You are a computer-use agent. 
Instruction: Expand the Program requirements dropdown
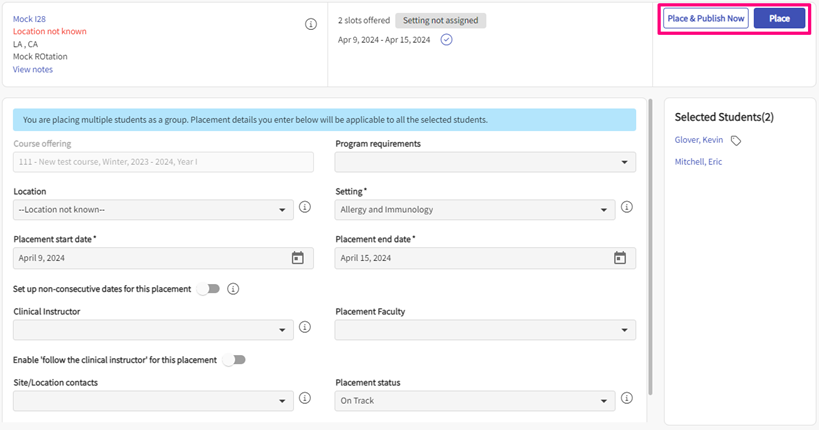click(x=485, y=162)
